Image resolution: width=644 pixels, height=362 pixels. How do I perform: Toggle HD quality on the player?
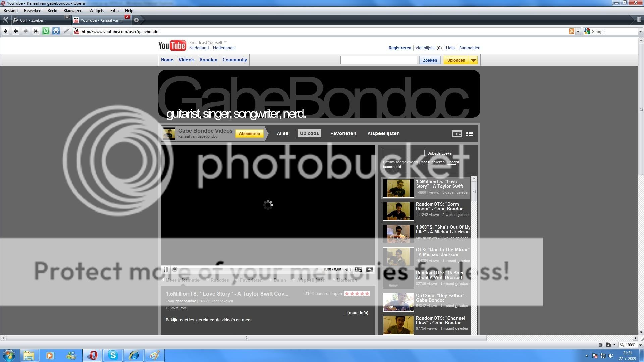coord(358,269)
